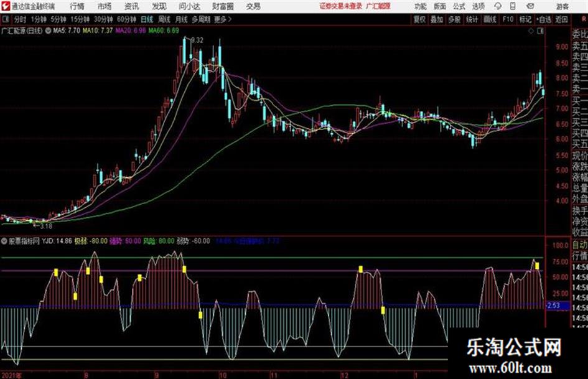588x379 pixels.
Task: Click the 画线 drawing toolbar button
Action: [490, 19]
